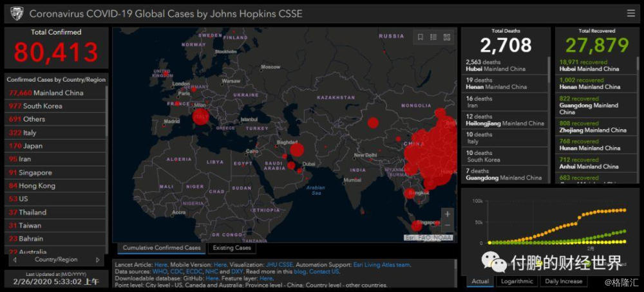Click '822 recovered Guangdong' entry
The image size is (644, 292).
pos(597,105)
